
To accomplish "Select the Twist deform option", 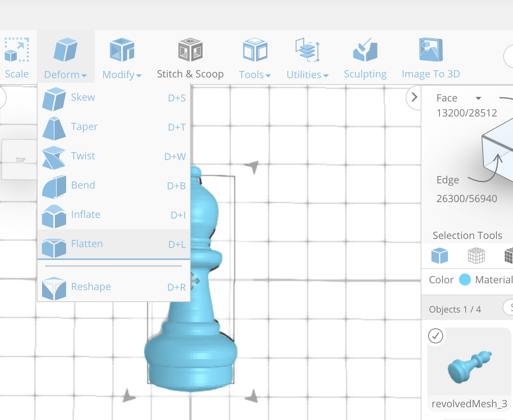I will tap(114, 156).
